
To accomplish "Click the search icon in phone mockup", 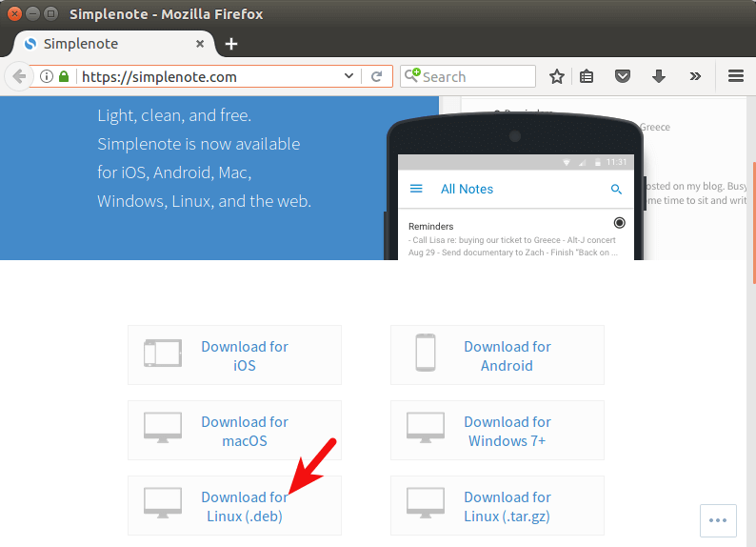I will point(616,190).
